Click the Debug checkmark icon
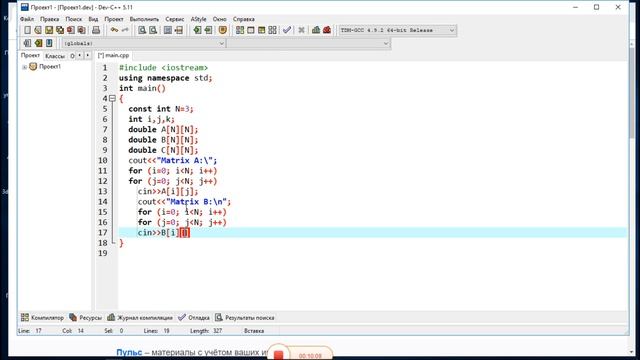 pos(287,30)
